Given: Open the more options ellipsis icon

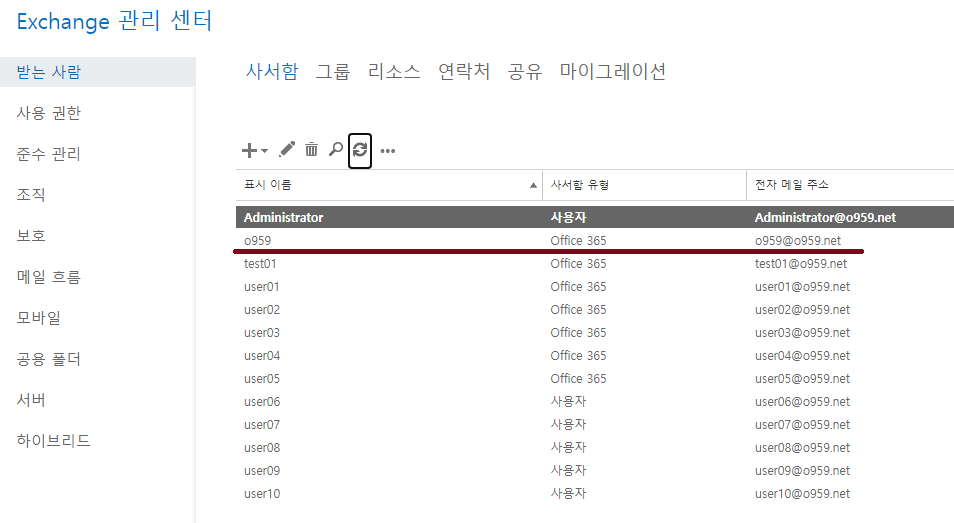Looking at the screenshot, I should (x=388, y=151).
